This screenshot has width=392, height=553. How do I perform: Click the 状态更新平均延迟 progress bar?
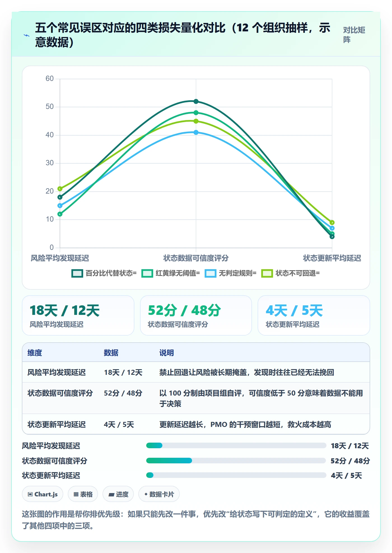236,475
